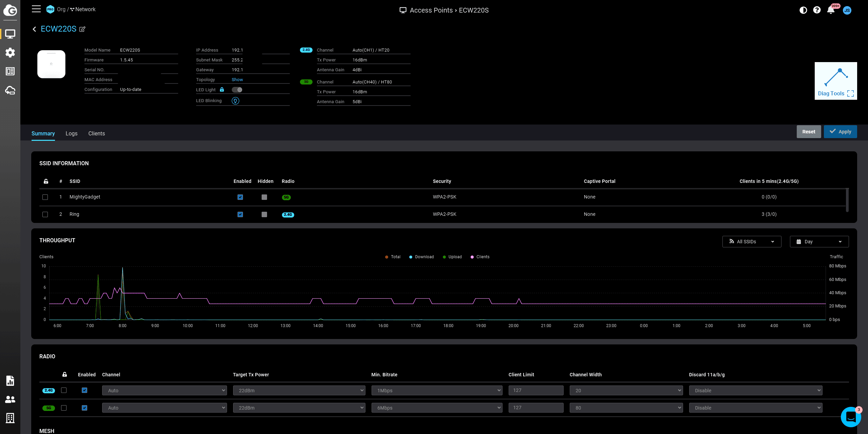This screenshot has height=434, width=868.
Task: Click the 2.4G Client Limit field
Action: [x=535, y=390]
